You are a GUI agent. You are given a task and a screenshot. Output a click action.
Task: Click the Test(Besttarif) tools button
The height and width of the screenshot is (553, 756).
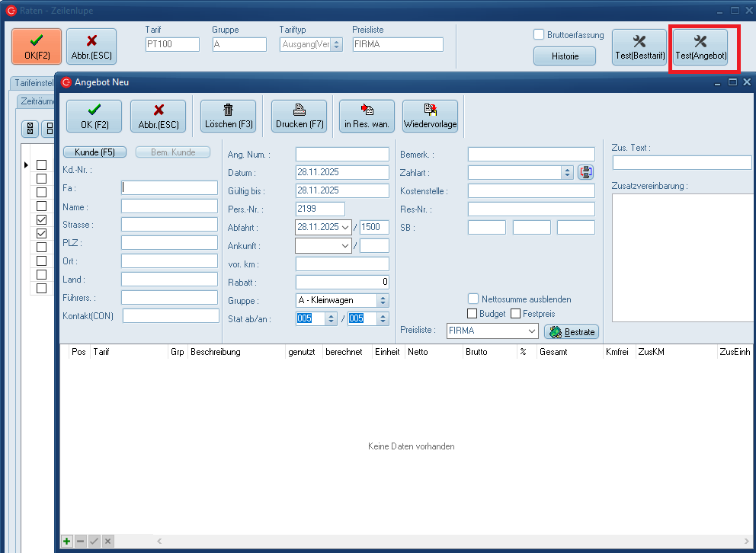[639, 47]
